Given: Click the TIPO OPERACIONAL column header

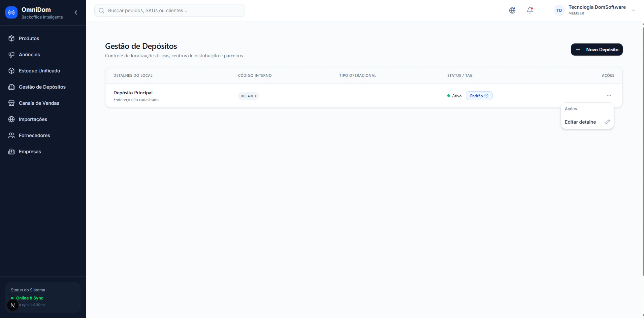Looking at the screenshot, I should pos(358,75).
